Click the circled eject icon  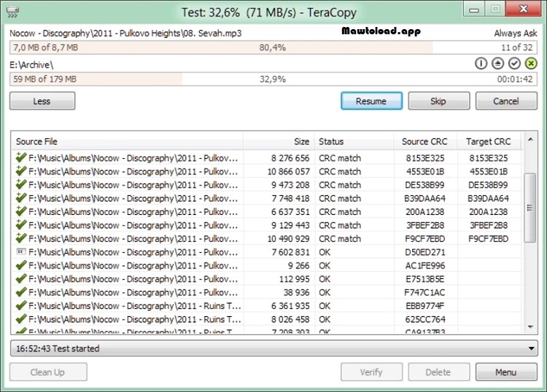[x=498, y=63]
